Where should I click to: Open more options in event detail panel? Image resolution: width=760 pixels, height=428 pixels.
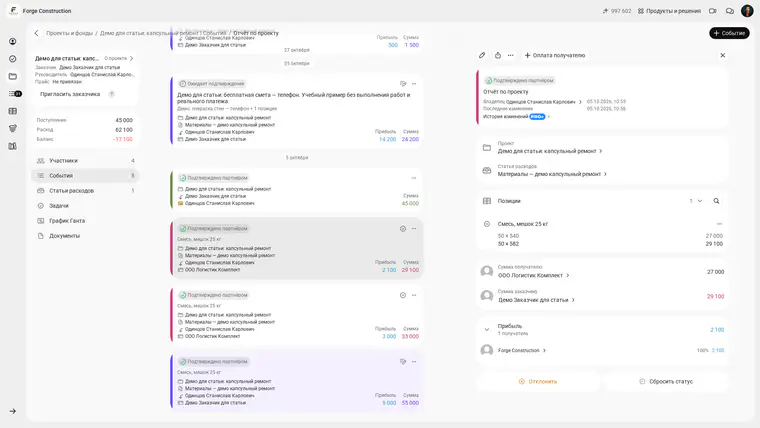[x=510, y=55]
